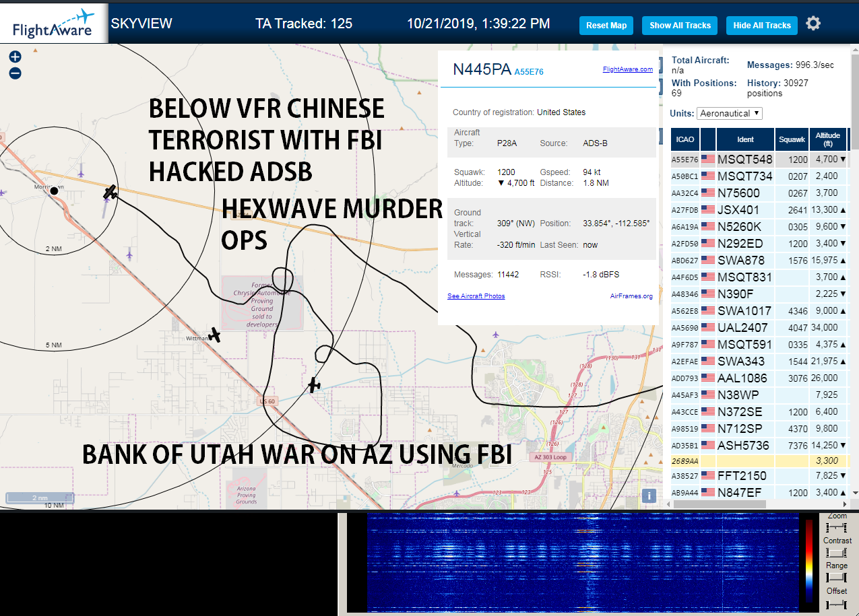Adjust the waterfall Range slider

pyautogui.click(x=837, y=578)
